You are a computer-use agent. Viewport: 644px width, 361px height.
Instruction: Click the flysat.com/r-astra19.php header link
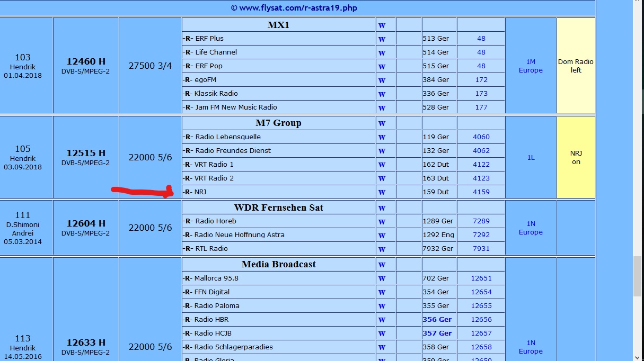point(297,8)
